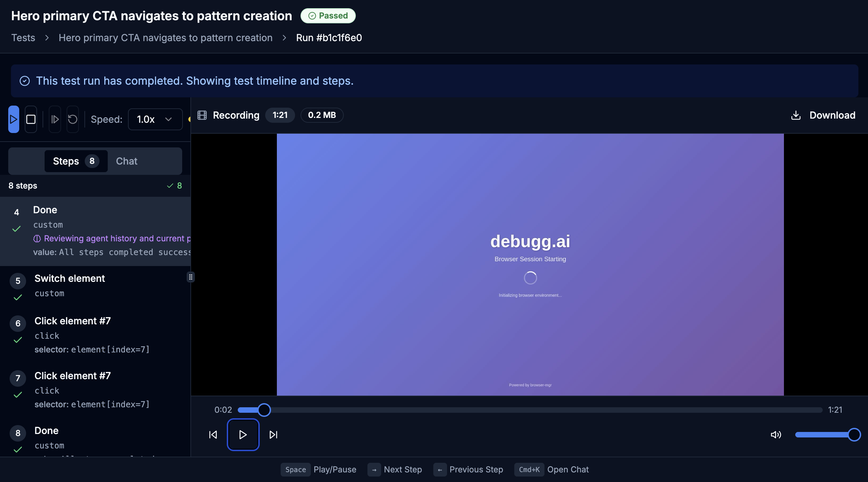This screenshot has height=482, width=868.
Task: Click the panel resize grip handle
Action: (x=191, y=277)
